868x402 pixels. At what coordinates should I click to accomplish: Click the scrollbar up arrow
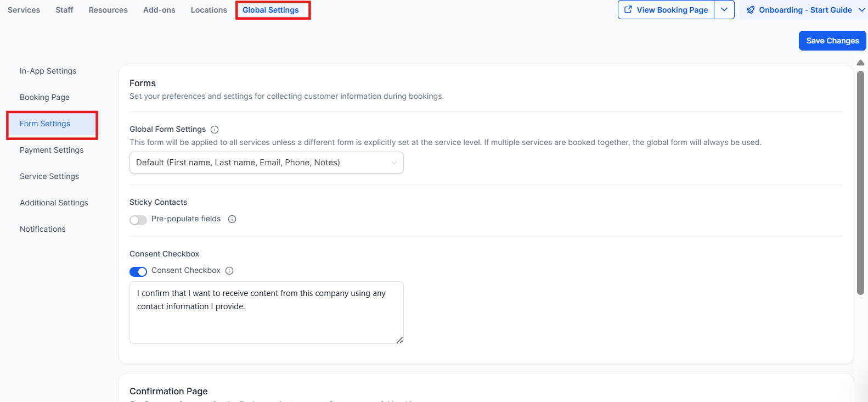pos(860,63)
